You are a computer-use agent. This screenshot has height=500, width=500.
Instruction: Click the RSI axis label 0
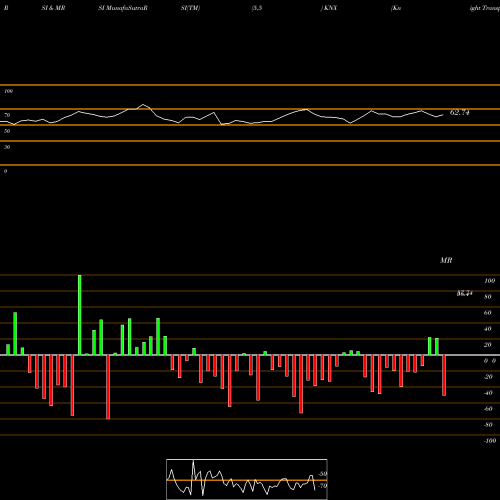[5, 171]
